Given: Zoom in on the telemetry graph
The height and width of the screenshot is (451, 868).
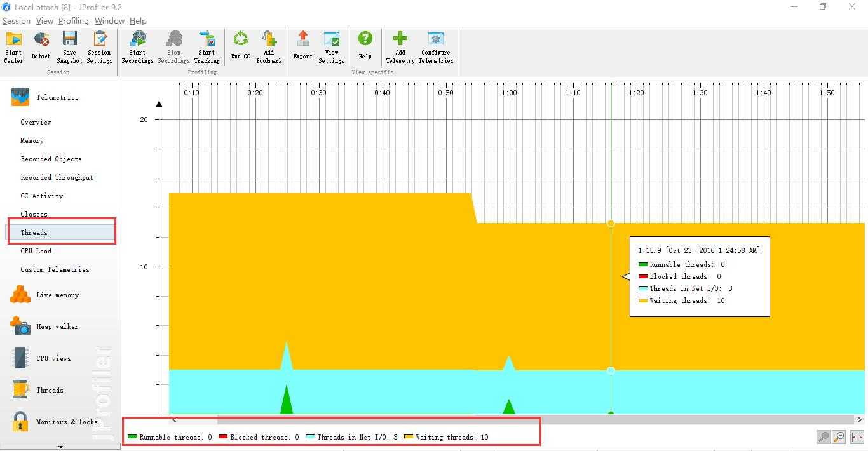Looking at the screenshot, I should click(x=824, y=437).
